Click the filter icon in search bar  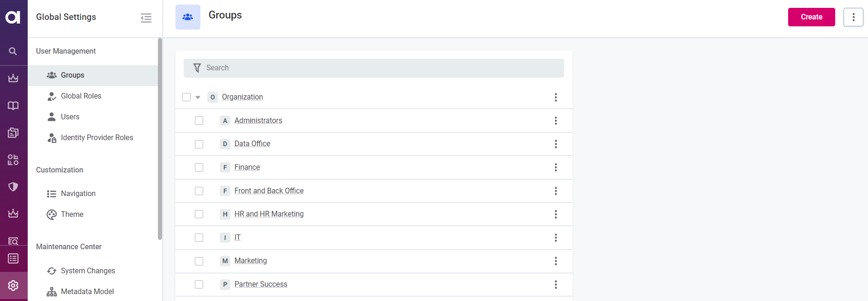click(197, 68)
